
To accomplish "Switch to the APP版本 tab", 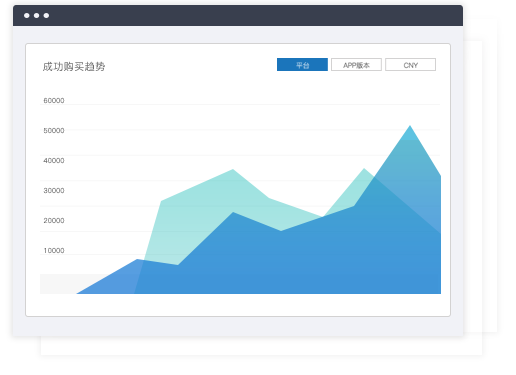I will [356, 65].
